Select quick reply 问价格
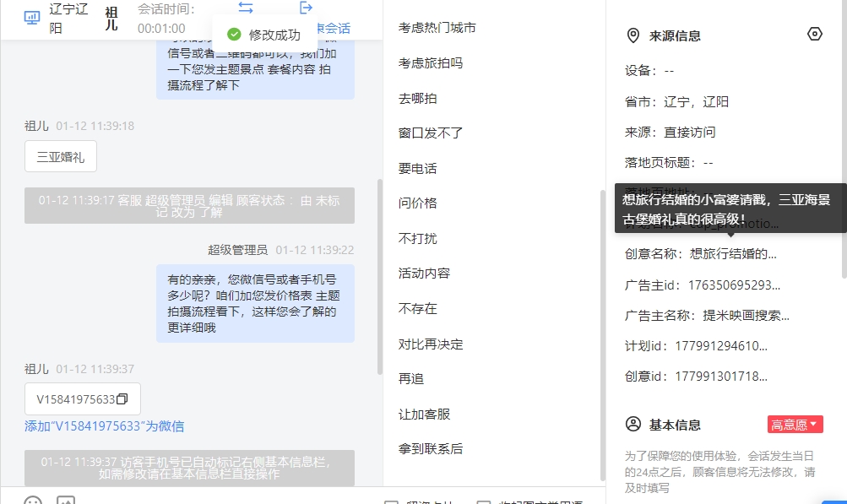 (x=417, y=203)
